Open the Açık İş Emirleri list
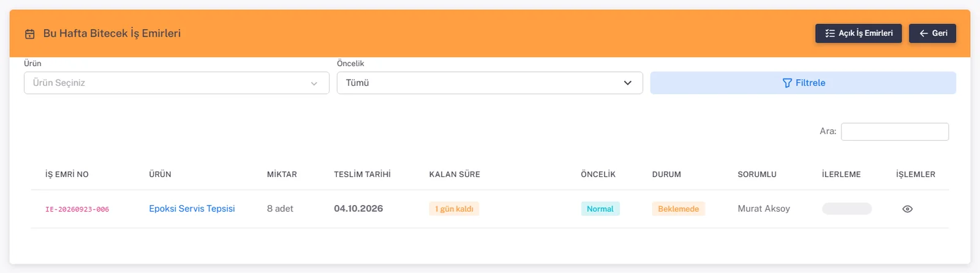Image resolution: width=980 pixels, height=273 pixels. (858, 33)
